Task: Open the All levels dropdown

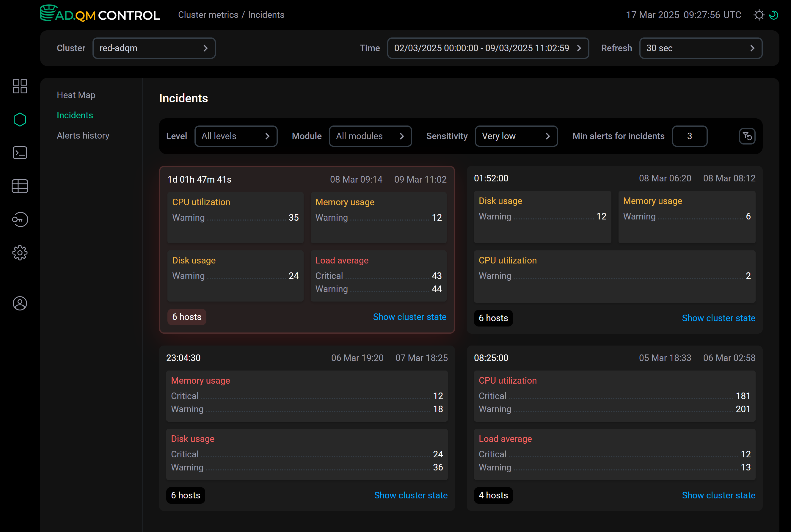Action: [x=236, y=136]
